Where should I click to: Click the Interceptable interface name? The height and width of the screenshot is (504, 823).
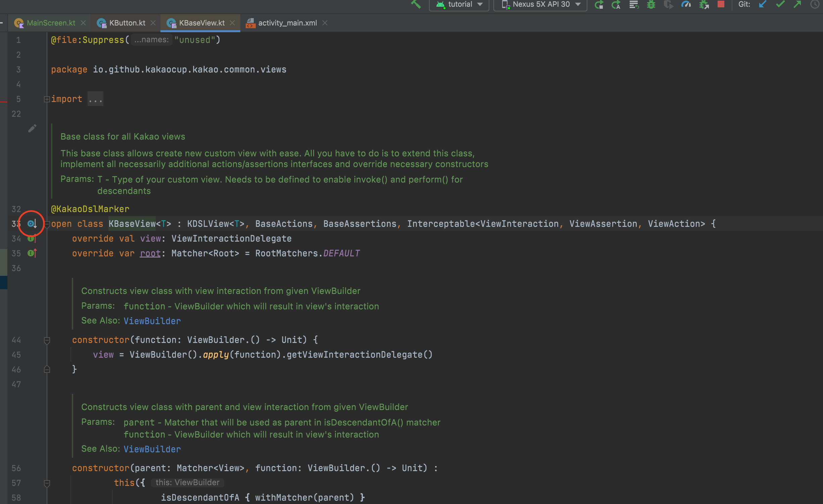click(441, 224)
